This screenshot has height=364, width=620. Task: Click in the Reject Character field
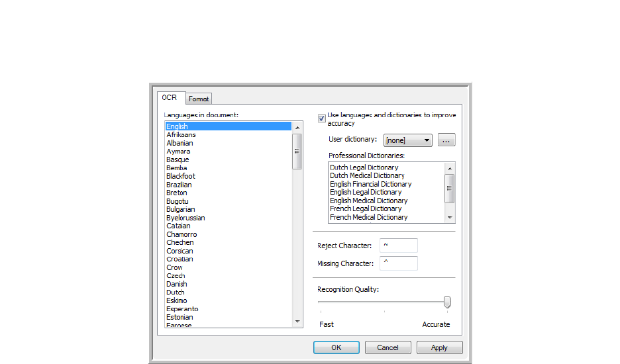[x=399, y=246]
